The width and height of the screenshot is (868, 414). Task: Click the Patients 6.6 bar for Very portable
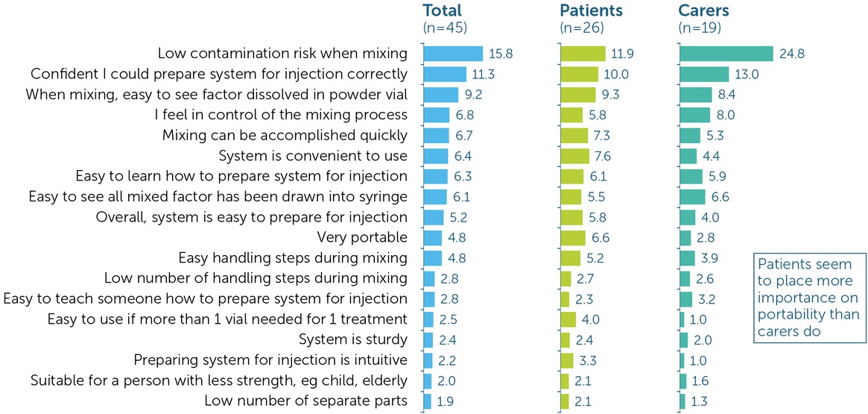click(x=572, y=238)
